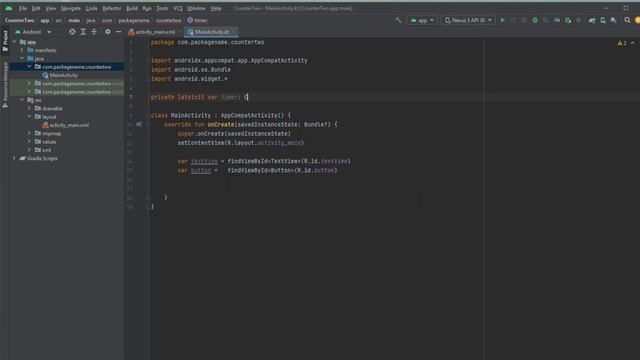Image resolution: width=640 pixels, height=360 pixels.
Task: Open the SDK Manager icon
Action: (613, 20)
